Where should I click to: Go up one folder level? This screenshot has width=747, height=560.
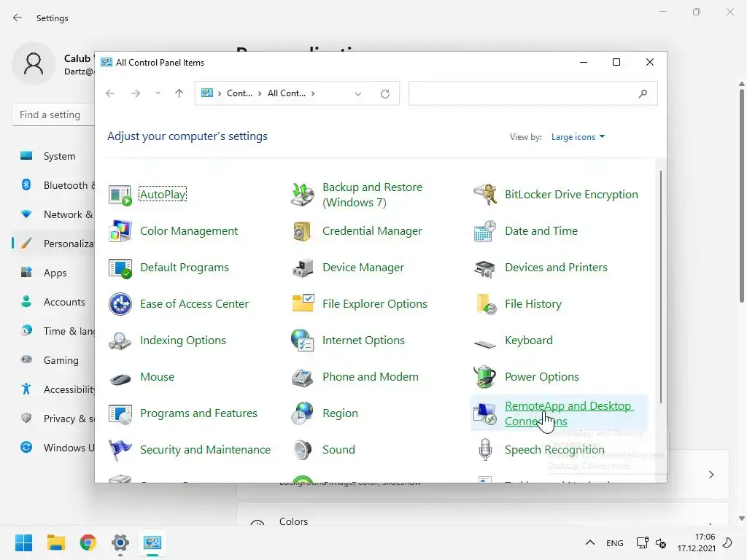(x=179, y=93)
